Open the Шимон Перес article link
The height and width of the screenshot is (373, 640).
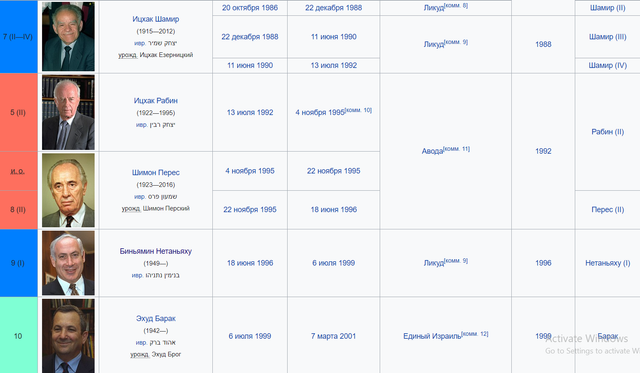click(x=156, y=173)
